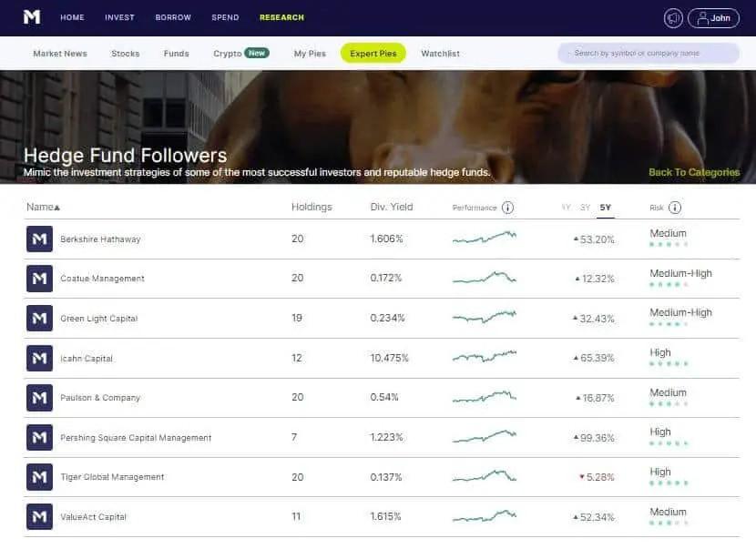Click the Coatue Management pie logo
The image size is (756, 549).
pyautogui.click(x=39, y=279)
